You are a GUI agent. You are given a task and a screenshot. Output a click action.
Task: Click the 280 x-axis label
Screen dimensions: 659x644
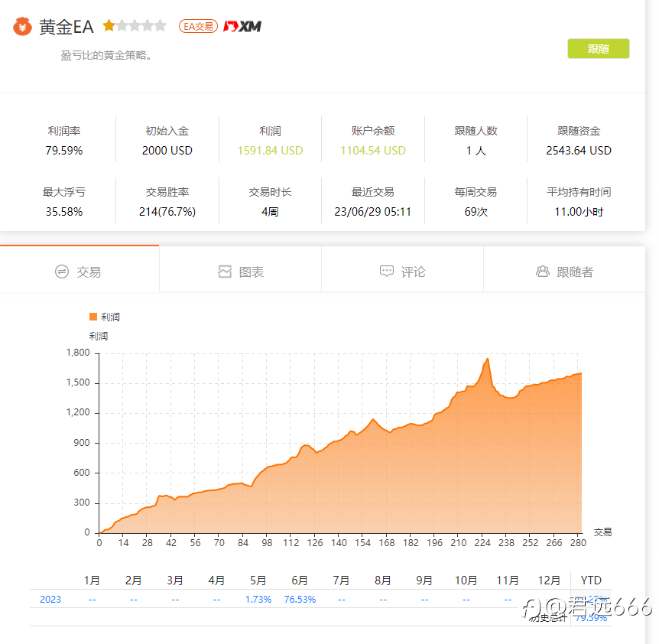[x=578, y=543]
